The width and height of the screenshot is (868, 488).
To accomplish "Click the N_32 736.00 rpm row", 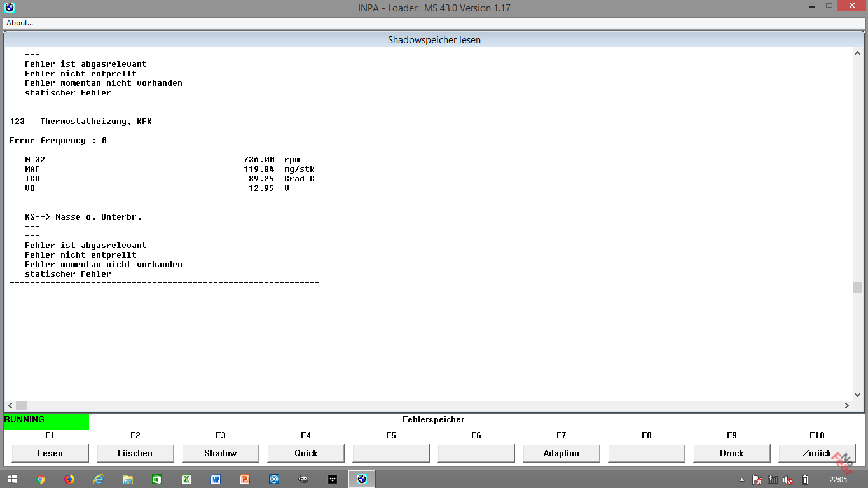I will click(x=162, y=160).
